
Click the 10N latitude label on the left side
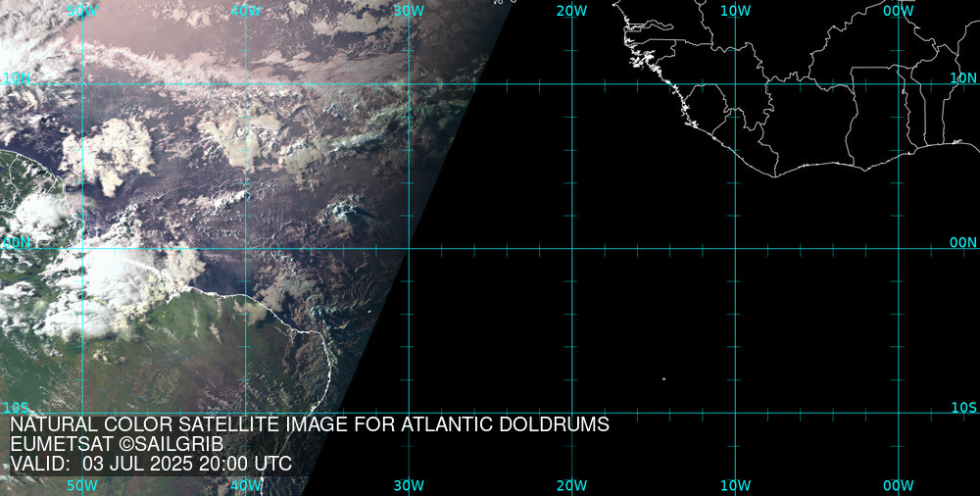coord(17,77)
